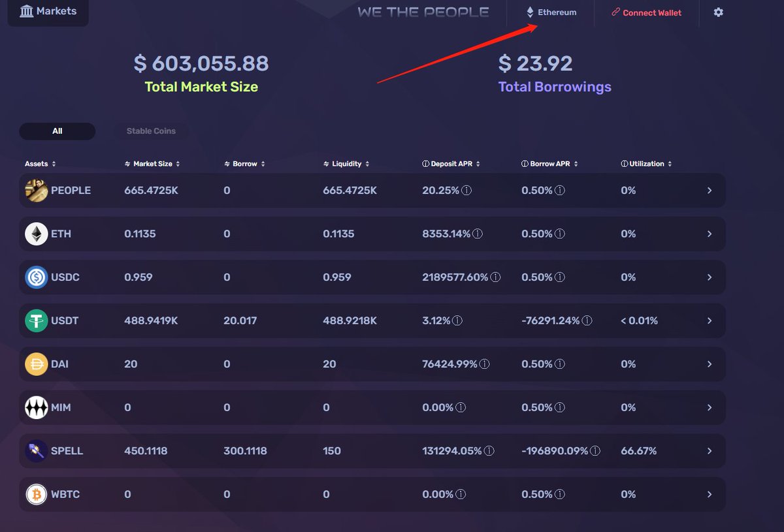Click USDT market size 488.9419K
The width and height of the screenshot is (784, 532).
pyautogui.click(x=152, y=321)
